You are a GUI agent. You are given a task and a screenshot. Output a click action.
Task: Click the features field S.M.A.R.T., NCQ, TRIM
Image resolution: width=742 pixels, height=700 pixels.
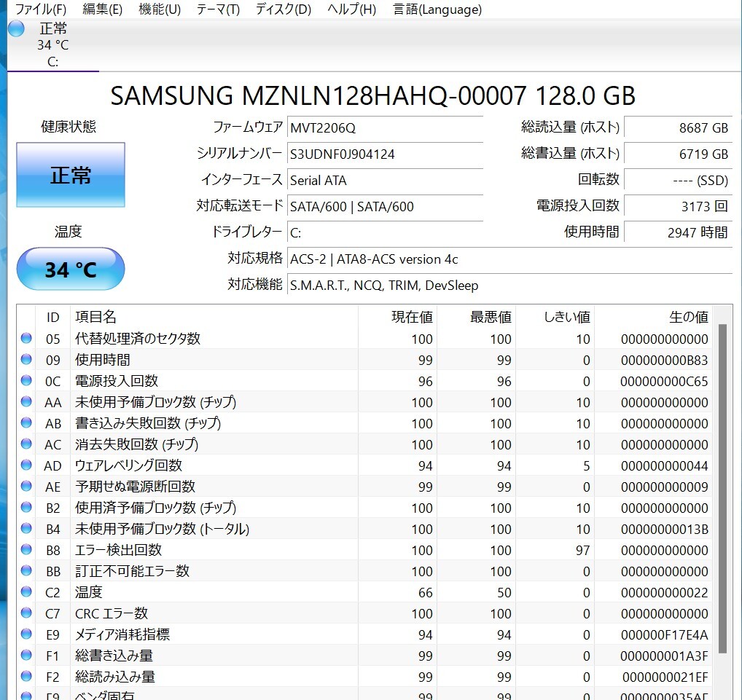(x=509, y=286)
